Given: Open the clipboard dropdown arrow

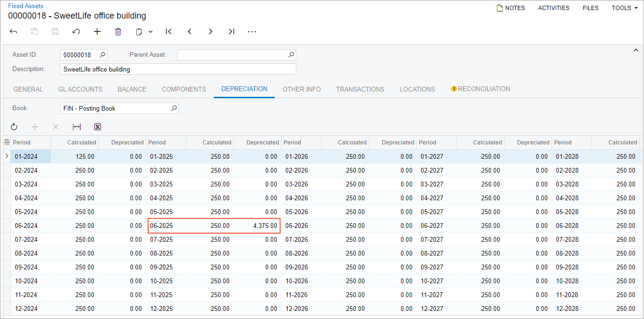Looking at the screenshot, I should pyautogui.click(x=151, y=31).
